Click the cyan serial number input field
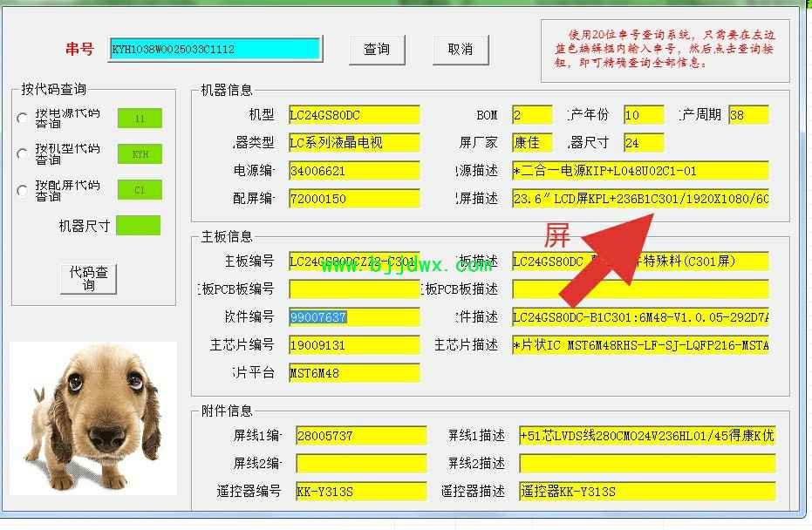Image resolution: width=812 pixels, height=530 pixels. (x=215, y=50)
